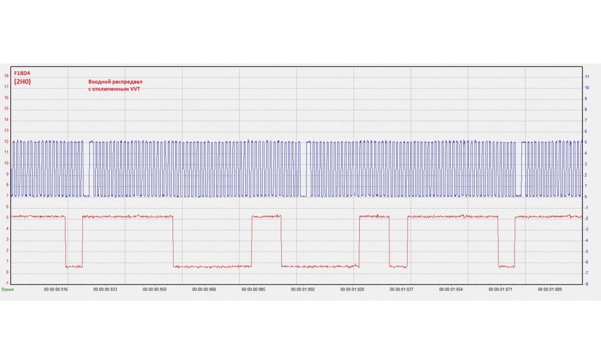This screenshot has width=601, height=364.
Task: Select the 00:00:01:071 time marker
Action: coord(500,289)
